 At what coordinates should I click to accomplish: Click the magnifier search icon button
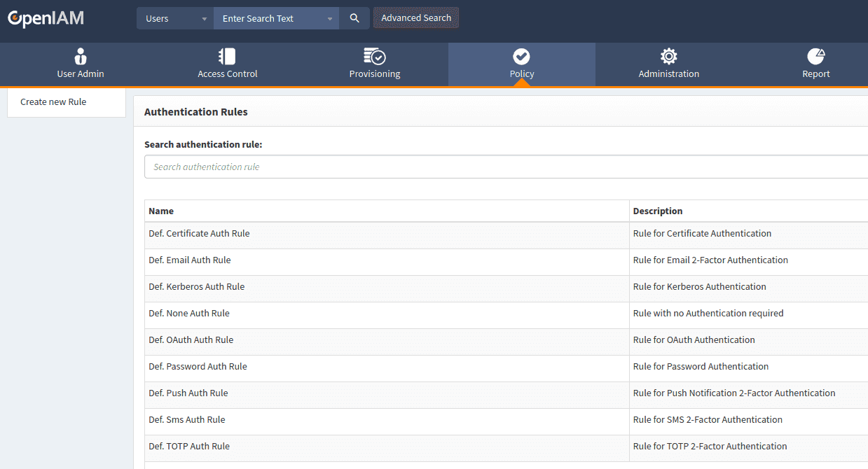click(354, 18)
